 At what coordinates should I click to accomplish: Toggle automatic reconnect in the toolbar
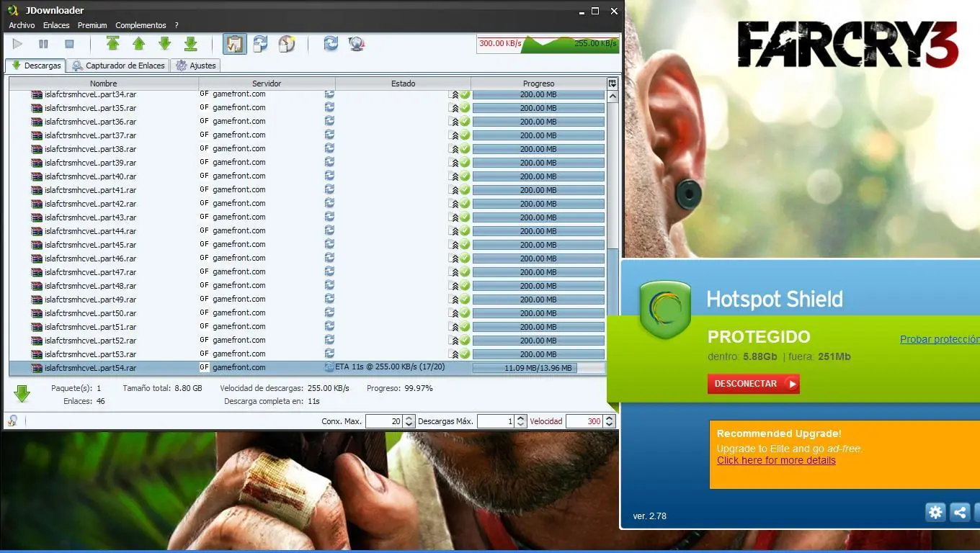(x=260, y=44)
